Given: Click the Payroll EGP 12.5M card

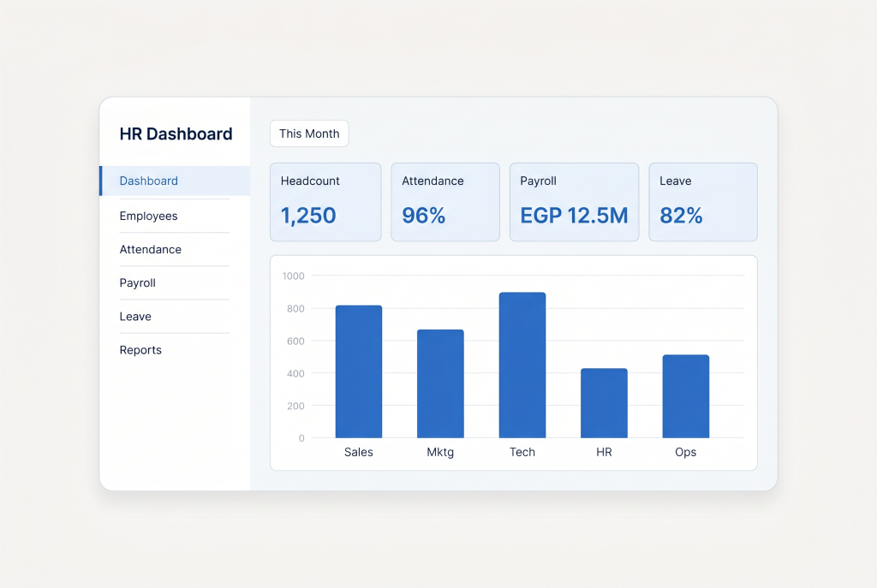Looking at the screenshot, I should (574, 202).
